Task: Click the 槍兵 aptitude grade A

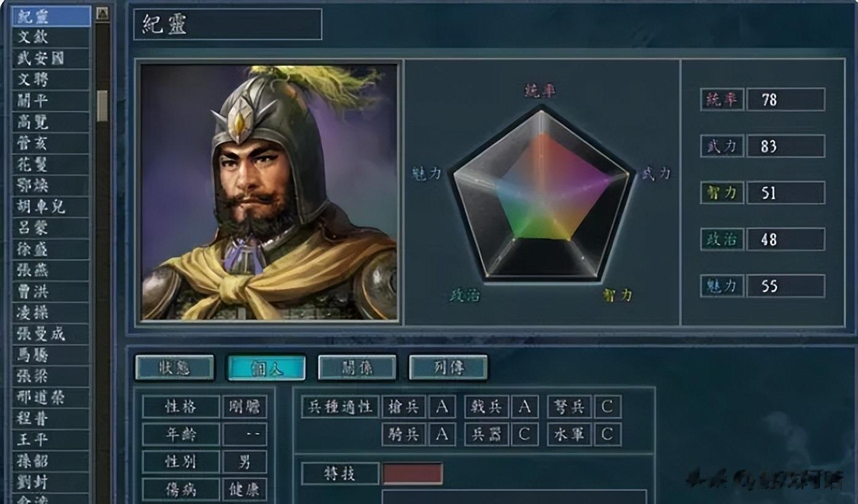Action: pos(442,406)
